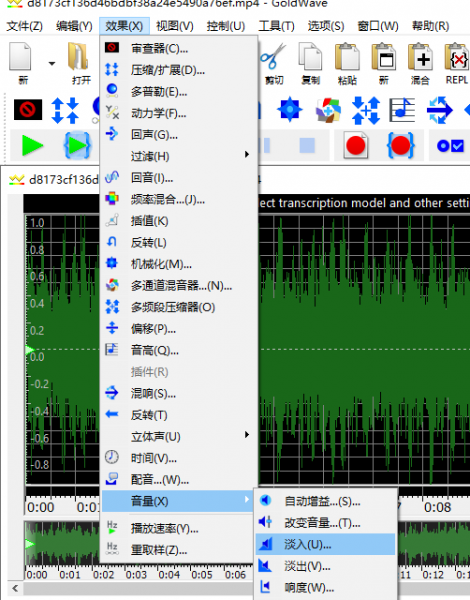
Task: Open the 窗口(W) menu
Action: tap(378, 26)
